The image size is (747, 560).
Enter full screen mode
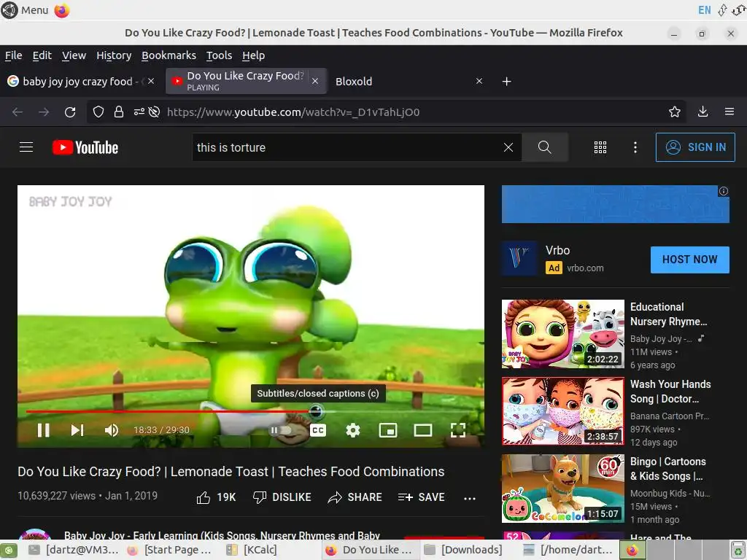pyautogui.click(x=458, y=430)
